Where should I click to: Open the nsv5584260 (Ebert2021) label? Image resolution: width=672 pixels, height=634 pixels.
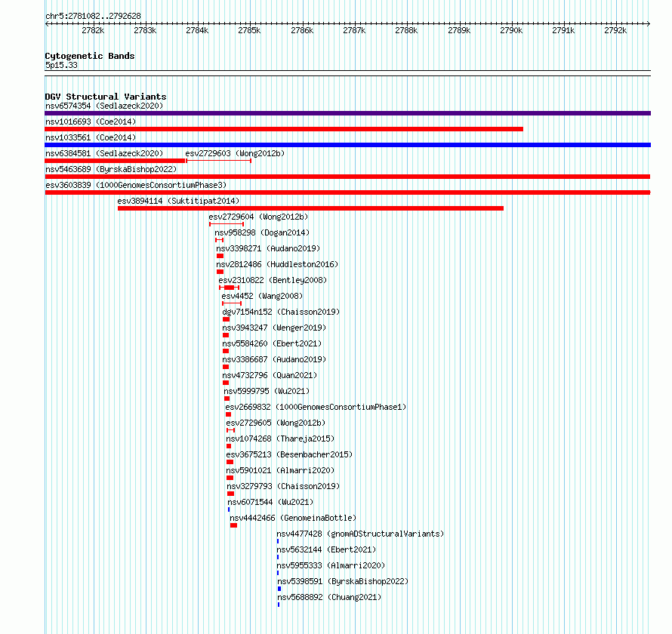[x=272, y=343]
